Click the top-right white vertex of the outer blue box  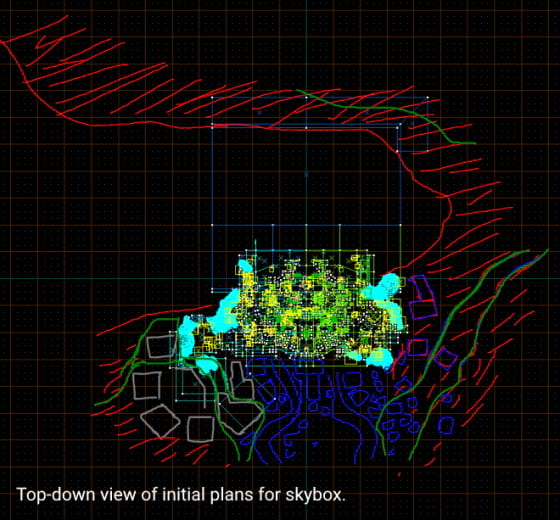[x=428, y=97]
